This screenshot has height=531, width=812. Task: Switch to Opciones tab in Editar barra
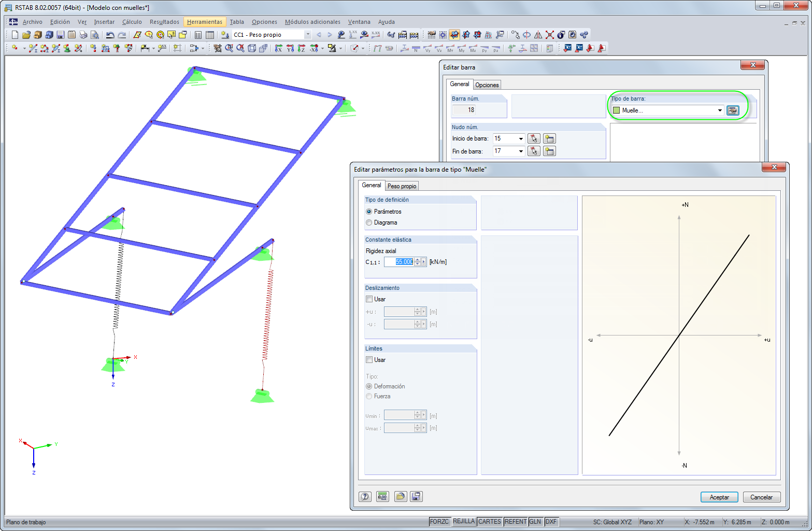(x=487, y=85)
